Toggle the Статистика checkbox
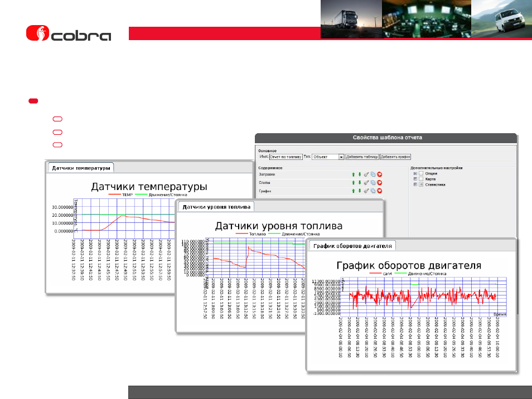532x399 pixels. click(421, 185)
